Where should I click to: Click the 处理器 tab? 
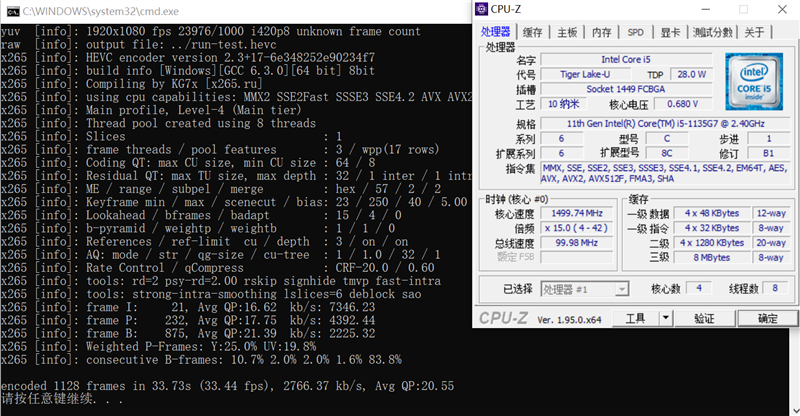coord(493,32)
